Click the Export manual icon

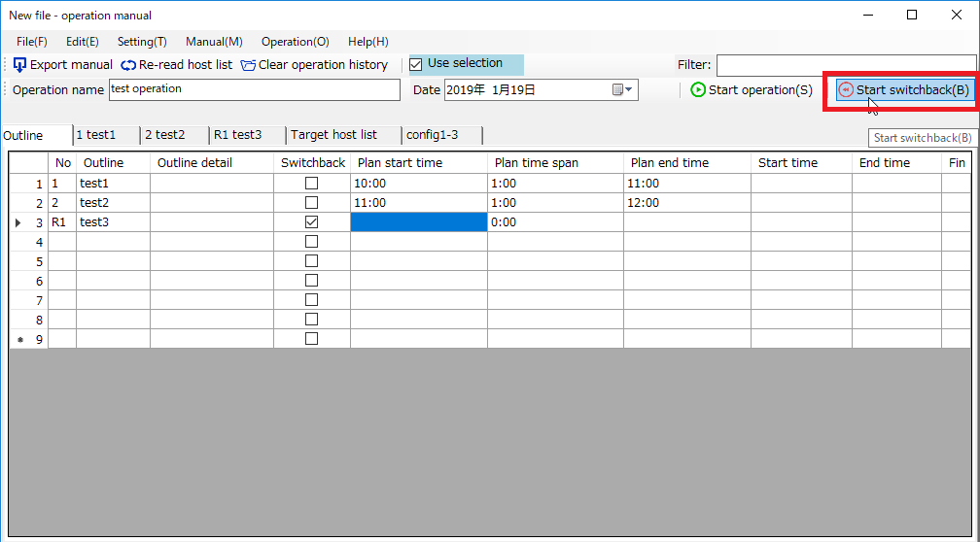(20, 65)
